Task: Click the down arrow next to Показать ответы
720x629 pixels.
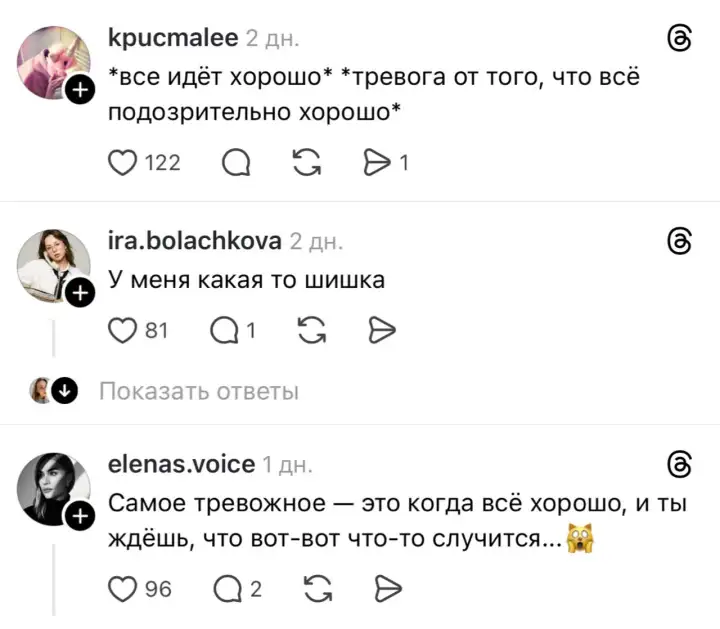Action: point(66,391)
